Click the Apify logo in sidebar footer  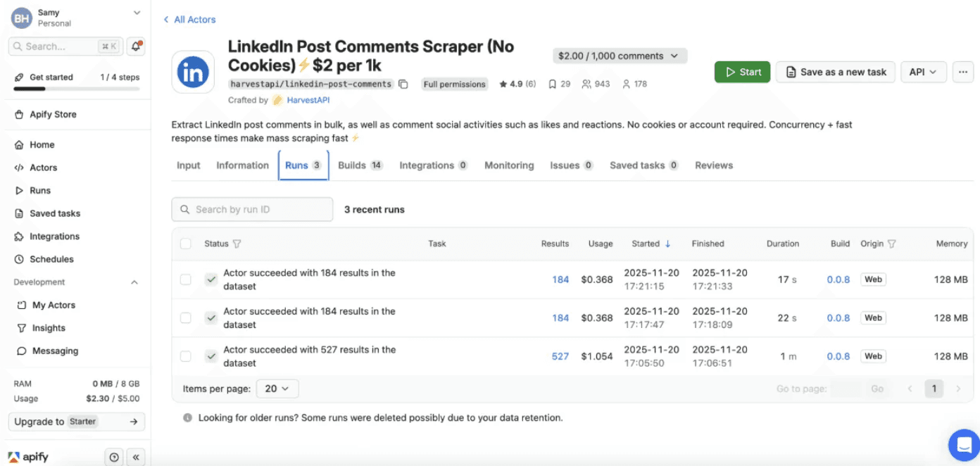(28, 457)
